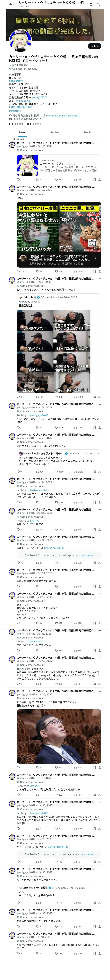
Task: Switch to the Media tab
Action: tap(88, 132)
